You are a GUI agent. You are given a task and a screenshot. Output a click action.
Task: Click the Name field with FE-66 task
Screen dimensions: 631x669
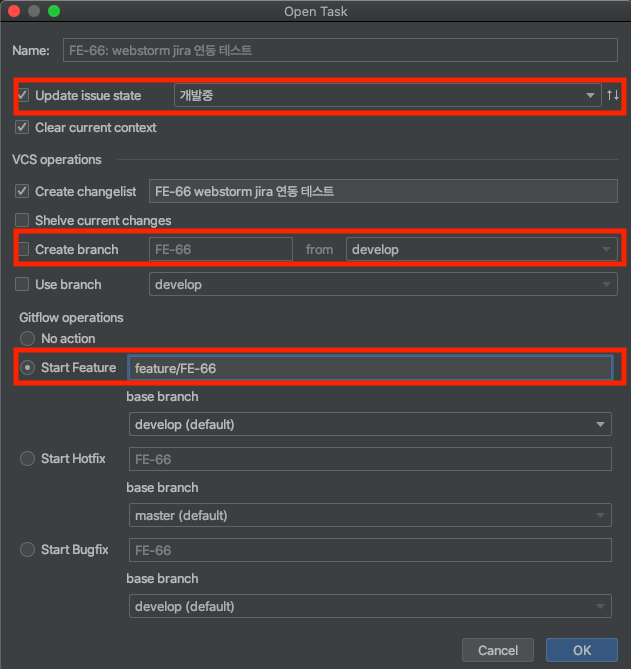coord(340,50)
